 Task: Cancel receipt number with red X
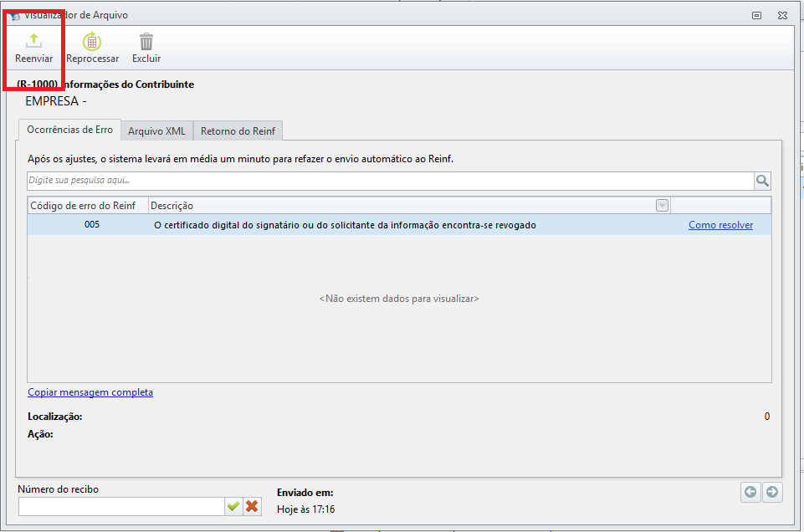(x=252, y=506)
